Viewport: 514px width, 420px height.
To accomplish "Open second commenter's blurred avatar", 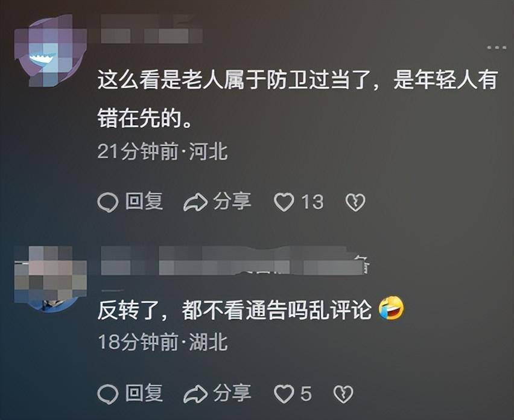I will point(51,279).
